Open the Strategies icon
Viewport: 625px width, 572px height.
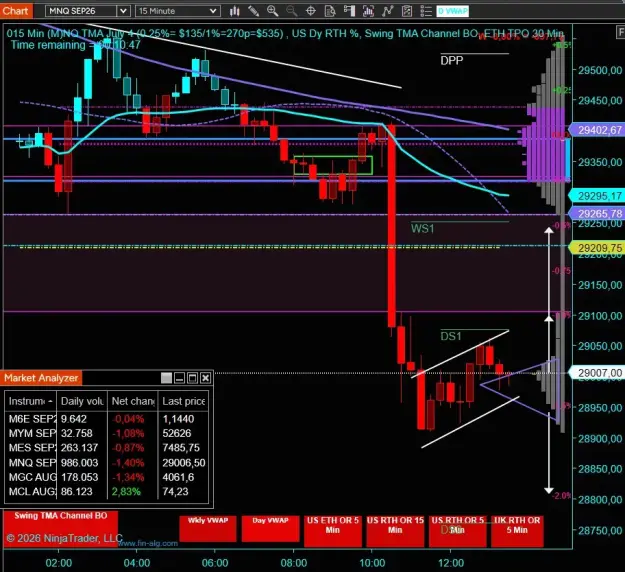tap(387, 11)
